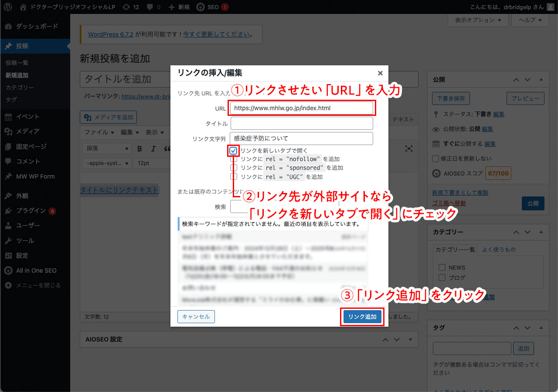The width and height of the screenshot is (558, 392).
Task: Click the メディアを追加 button
Action: point(109,117)
